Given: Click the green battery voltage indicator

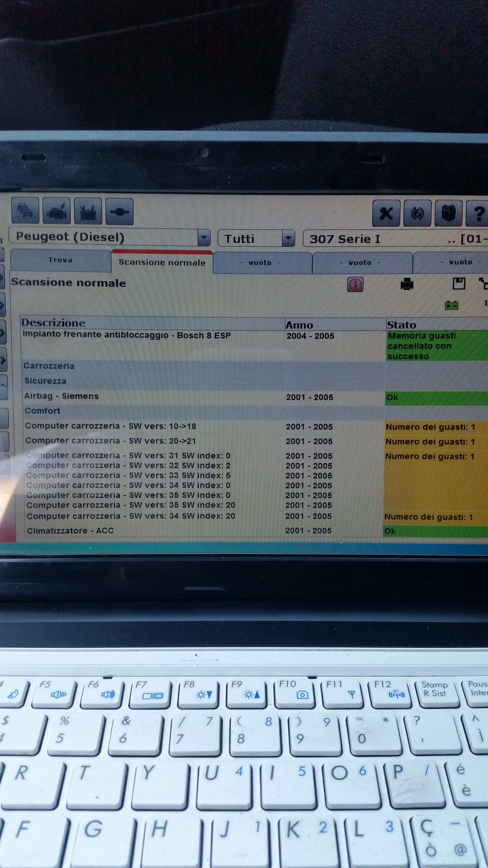Looking at the screenshot, I should pos(451,306).
